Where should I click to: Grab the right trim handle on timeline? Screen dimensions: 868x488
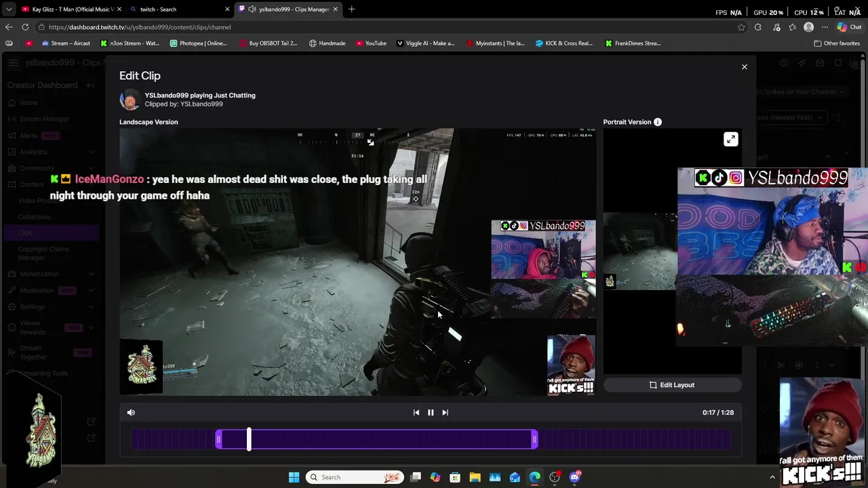click(534, 440)
